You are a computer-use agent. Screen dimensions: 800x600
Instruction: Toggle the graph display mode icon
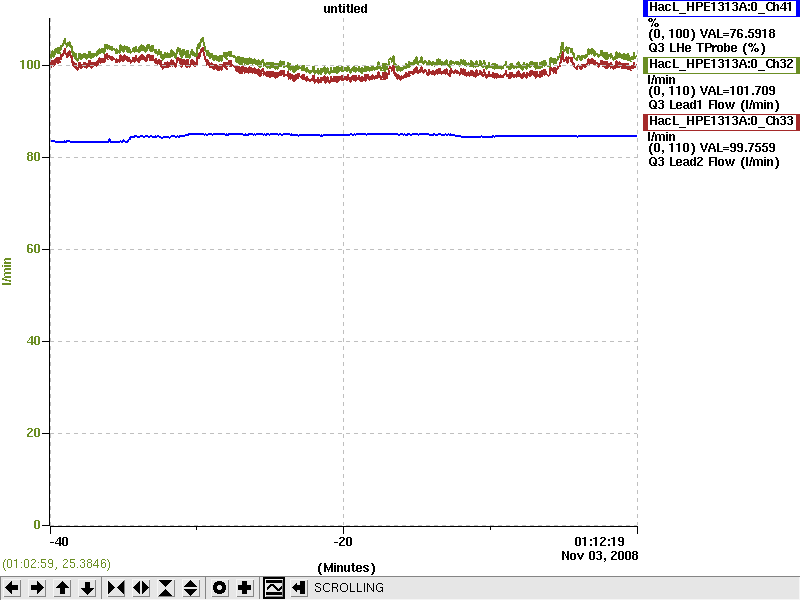click(x=274, y=588)
